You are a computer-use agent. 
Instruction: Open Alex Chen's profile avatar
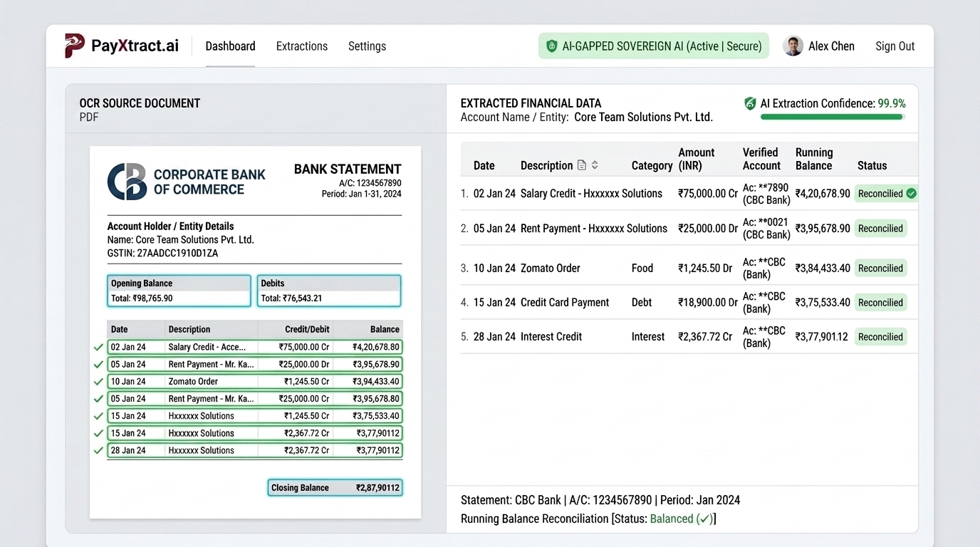tap(793, 46)
